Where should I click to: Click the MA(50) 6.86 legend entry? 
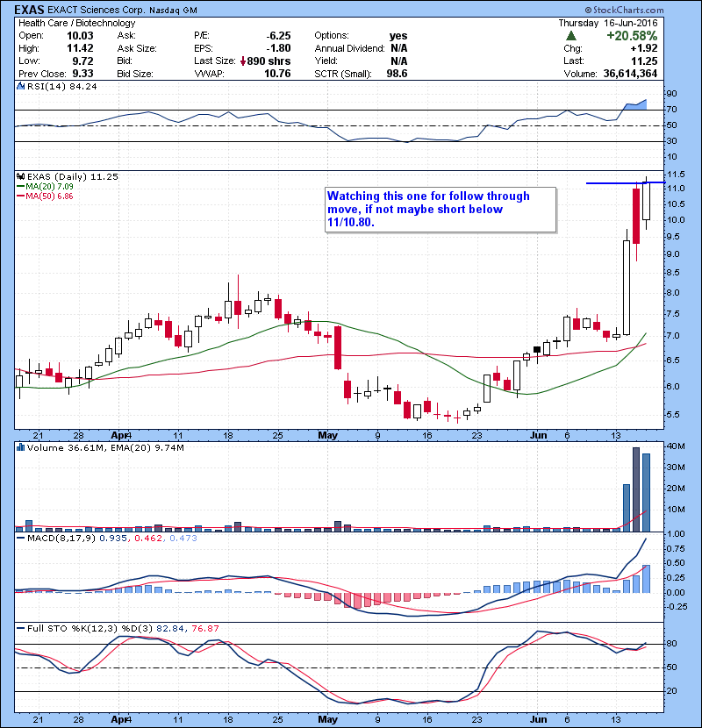coord(45,196)
